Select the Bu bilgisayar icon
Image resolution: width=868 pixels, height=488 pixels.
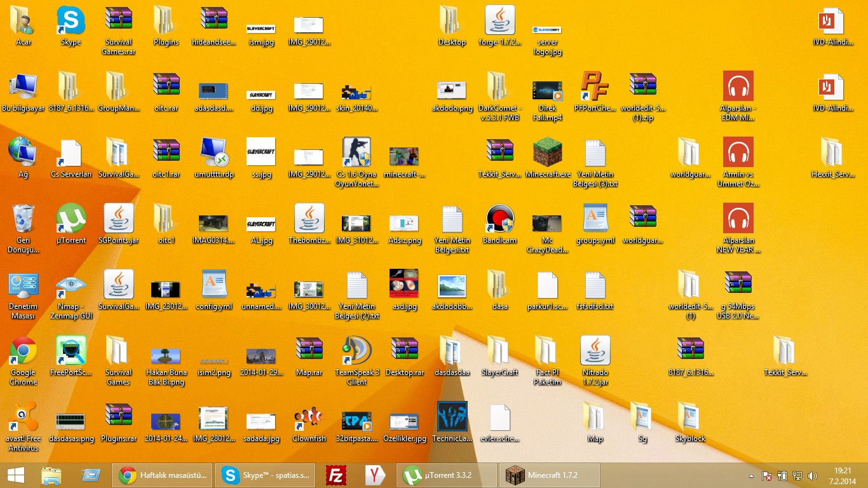click(24, 93)
